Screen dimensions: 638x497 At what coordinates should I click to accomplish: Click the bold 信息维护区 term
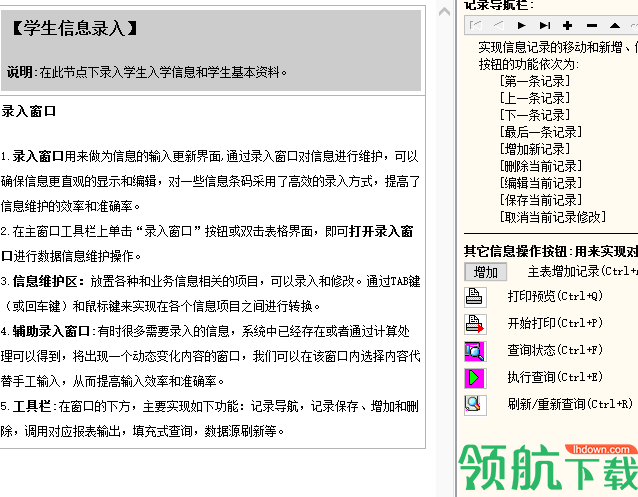(45, 281)
